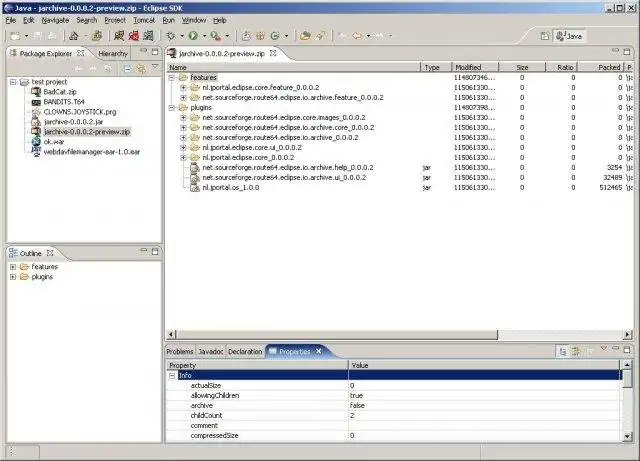The width and height of the screenshot is (640, 461).
Task: Click the Ratio column header
Action: coord(562,67)
